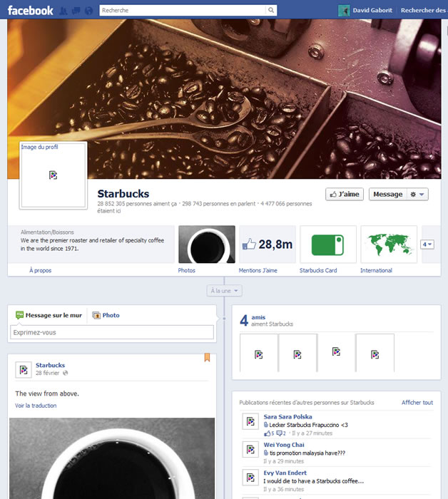The width and height of the screenshot is (448, 499).
Task: Click the orange bookmark ribbon on post
Action: point(207,357)
